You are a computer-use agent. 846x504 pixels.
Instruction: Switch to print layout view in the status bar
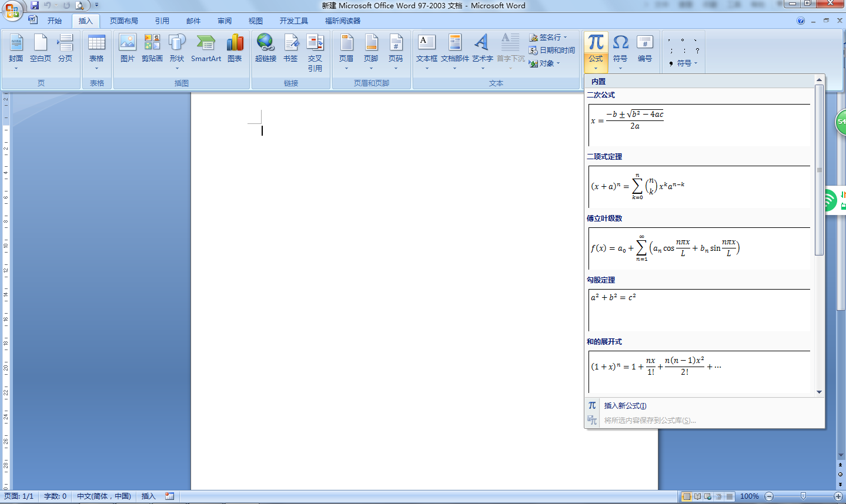pos(686,496)
